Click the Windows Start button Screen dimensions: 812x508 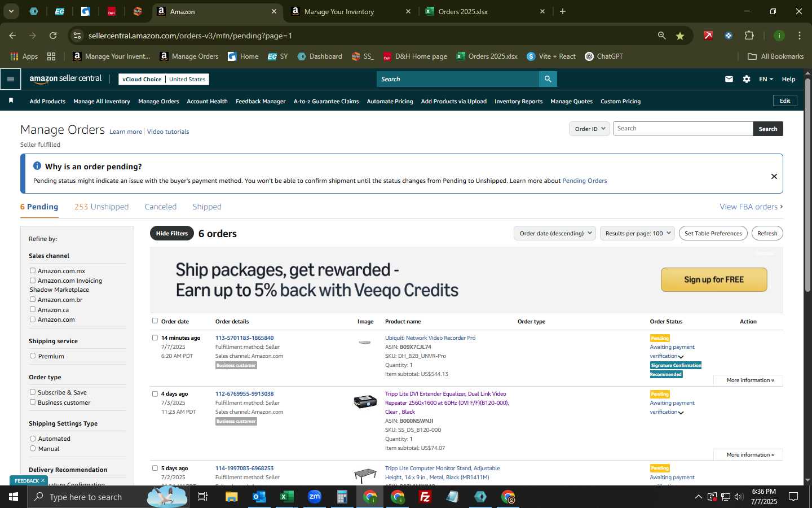(x=13, y=497)
